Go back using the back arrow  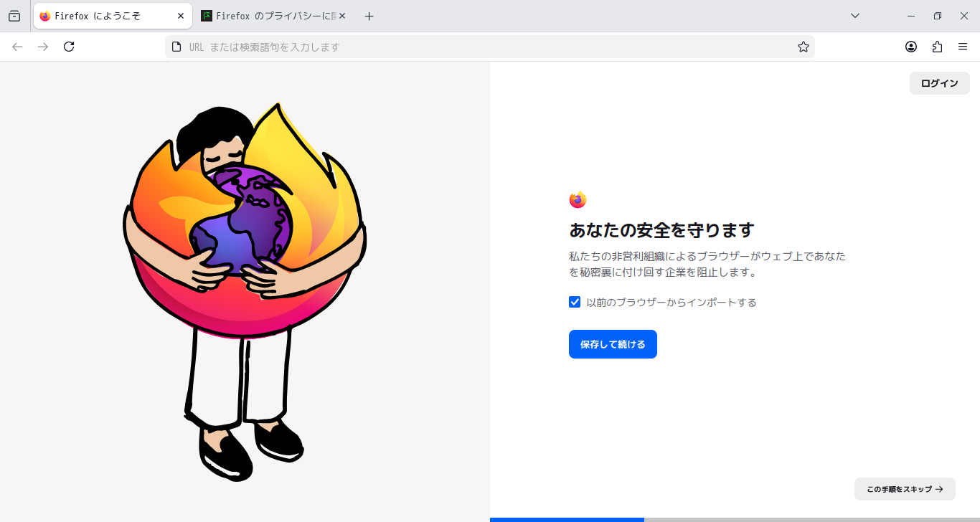point(17,47)
